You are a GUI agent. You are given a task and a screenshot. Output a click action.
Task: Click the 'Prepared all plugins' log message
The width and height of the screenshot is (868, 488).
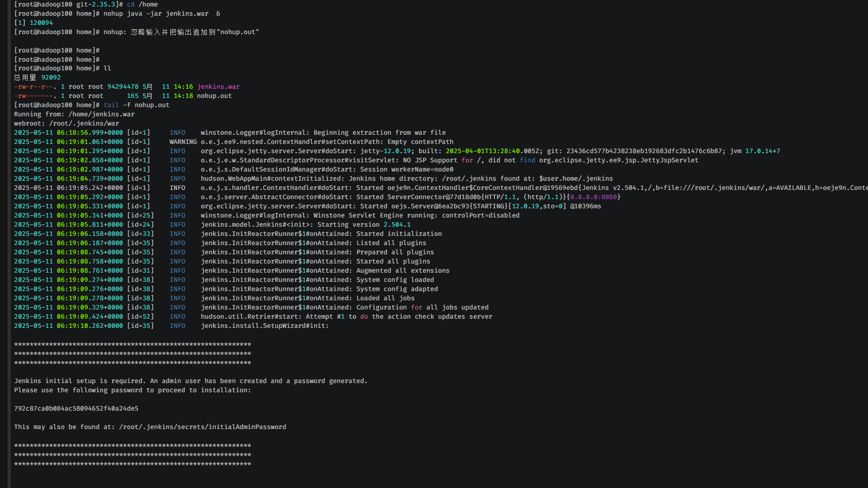pos(395,252)
